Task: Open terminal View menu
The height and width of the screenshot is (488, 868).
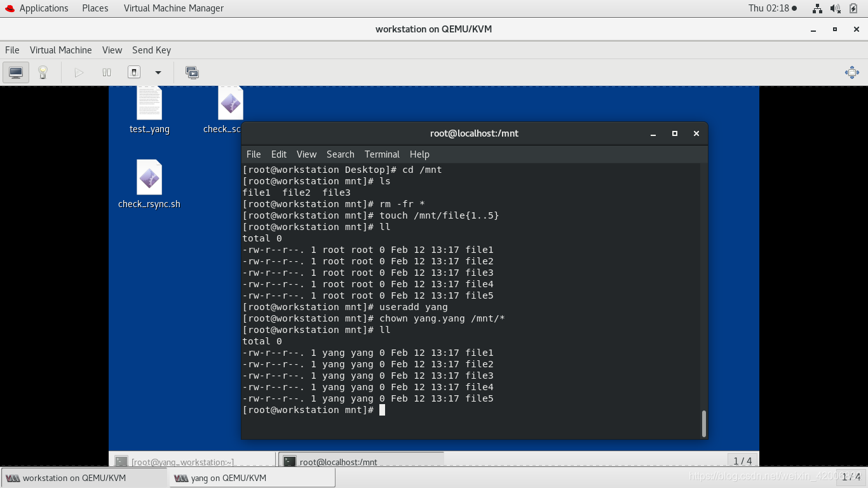Action: pos(306,154)
